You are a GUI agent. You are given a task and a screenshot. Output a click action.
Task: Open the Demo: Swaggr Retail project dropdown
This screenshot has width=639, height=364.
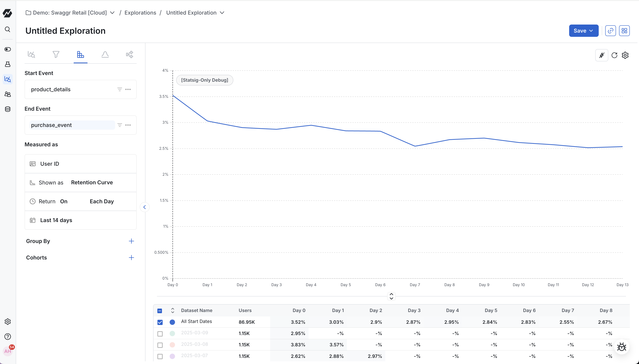point(112,12)
